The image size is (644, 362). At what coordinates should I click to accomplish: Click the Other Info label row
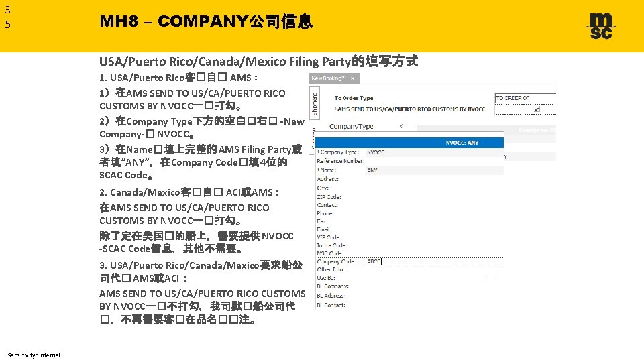pos(331,269)
